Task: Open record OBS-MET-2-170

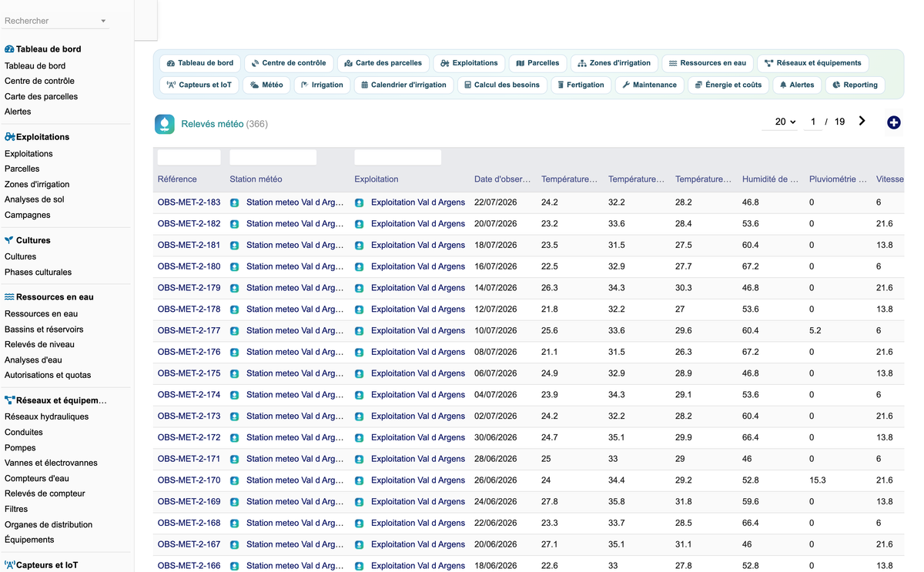Action: tap(189, 480)
